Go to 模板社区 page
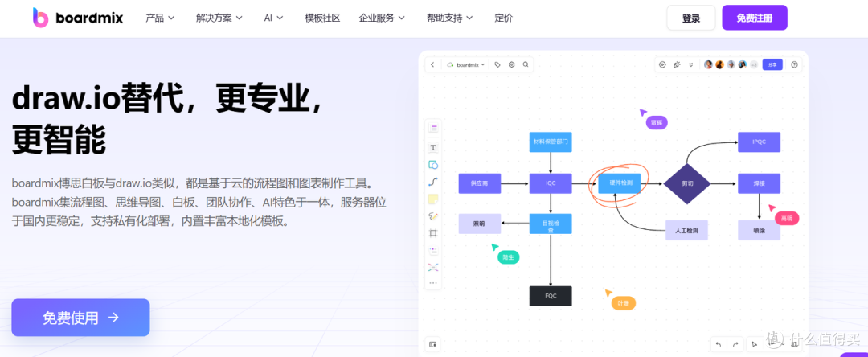Viewport: 868px width, 357px height. click(322, 18)
